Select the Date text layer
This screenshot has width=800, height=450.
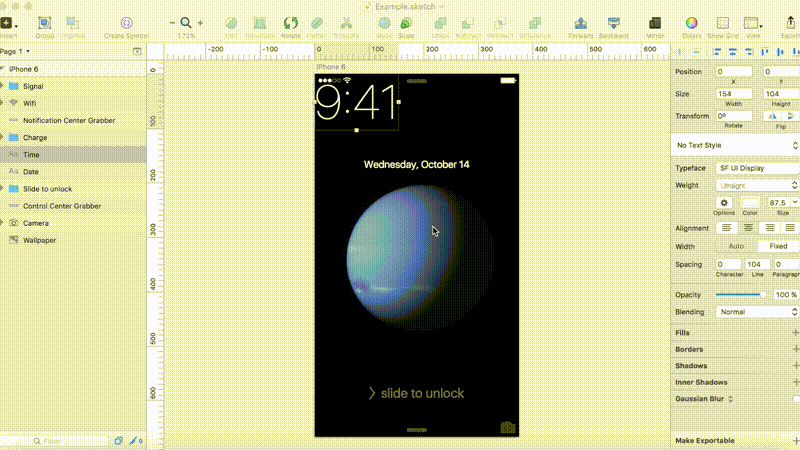[73, 172]
